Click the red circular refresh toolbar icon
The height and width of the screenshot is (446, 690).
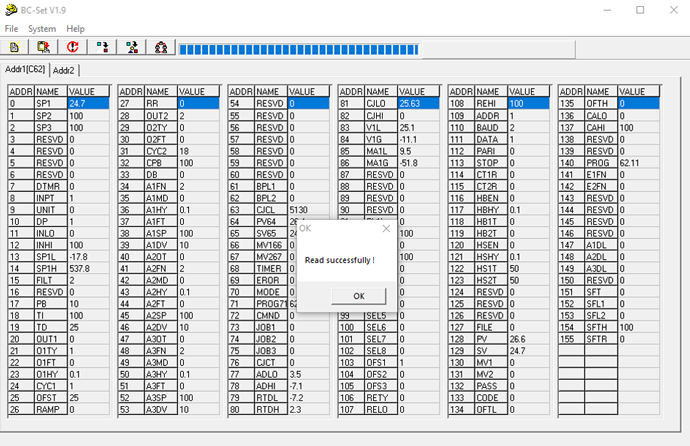coord(73,47)
